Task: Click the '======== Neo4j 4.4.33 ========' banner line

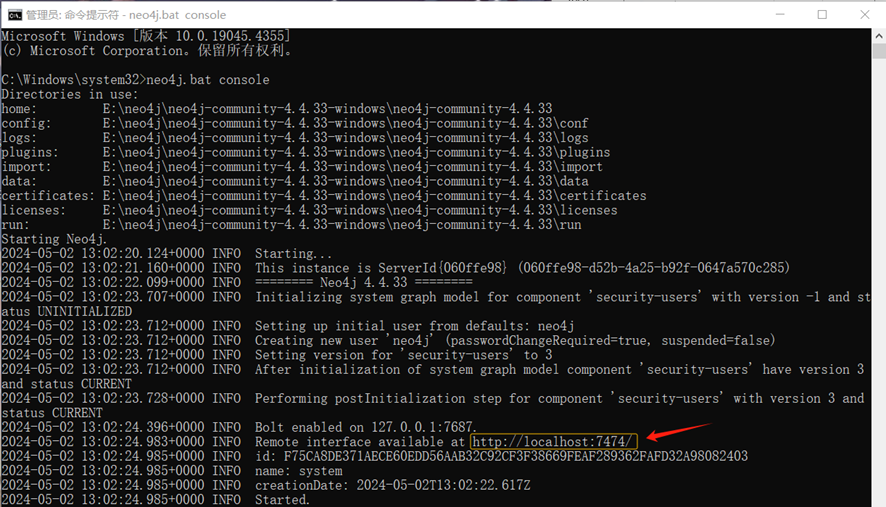Action: (237, 283)
